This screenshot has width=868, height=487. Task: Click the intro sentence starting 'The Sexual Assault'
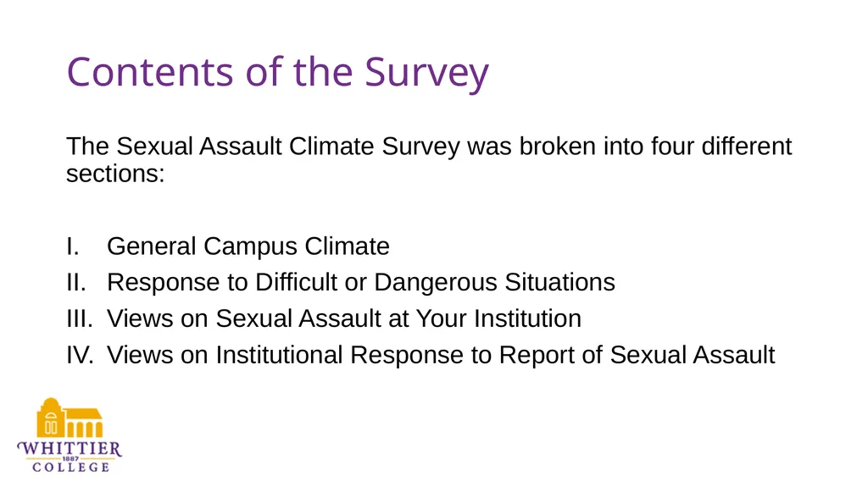pyautogui.click(x=429, y=160)
